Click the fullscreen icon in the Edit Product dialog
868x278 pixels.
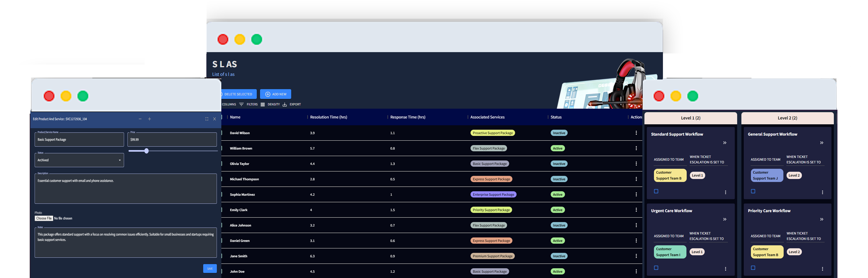coord(207,119)
